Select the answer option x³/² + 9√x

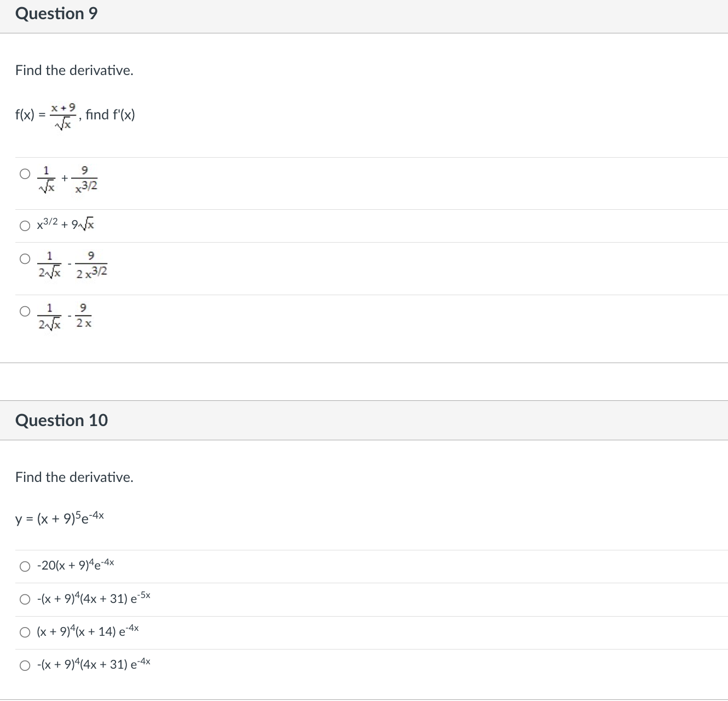(x=25, y=225)
